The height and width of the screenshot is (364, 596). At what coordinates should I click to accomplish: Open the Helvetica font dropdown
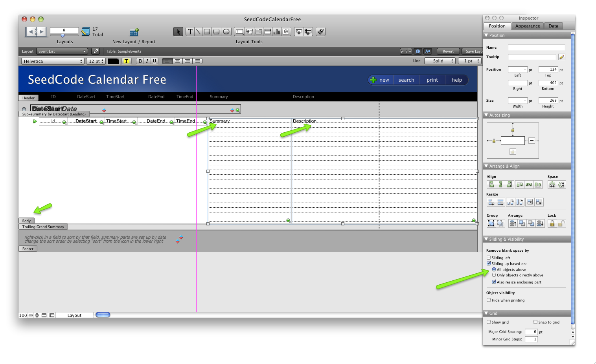[53, 61]
